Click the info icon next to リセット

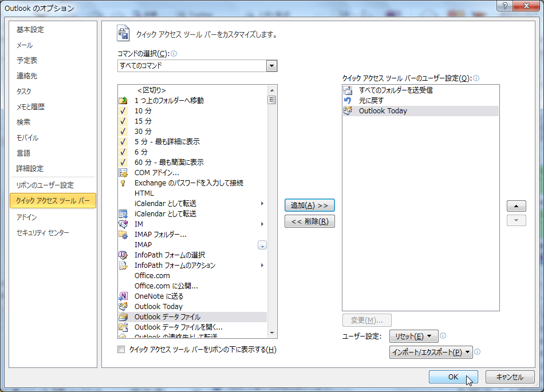(x=443, y=335)
